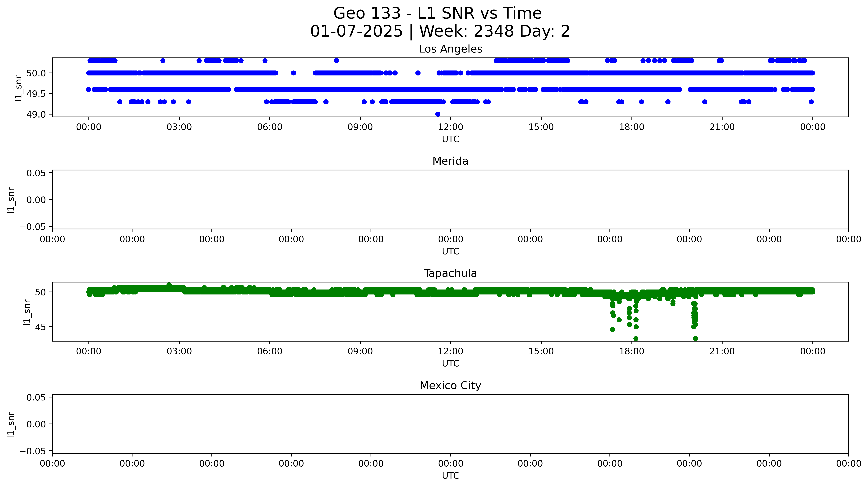The width and height of the screenshot is (868, 487).
Task: Click the 'Geo 133 - L1 SNR vs Time' title
Action: tap(437, 13)
